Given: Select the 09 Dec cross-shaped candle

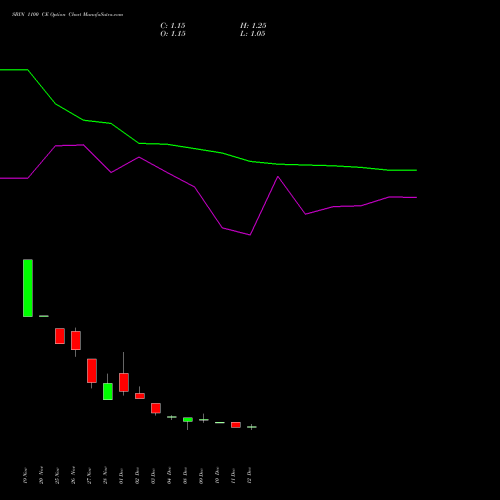Looking at the screenshot, I should point(204,420).
